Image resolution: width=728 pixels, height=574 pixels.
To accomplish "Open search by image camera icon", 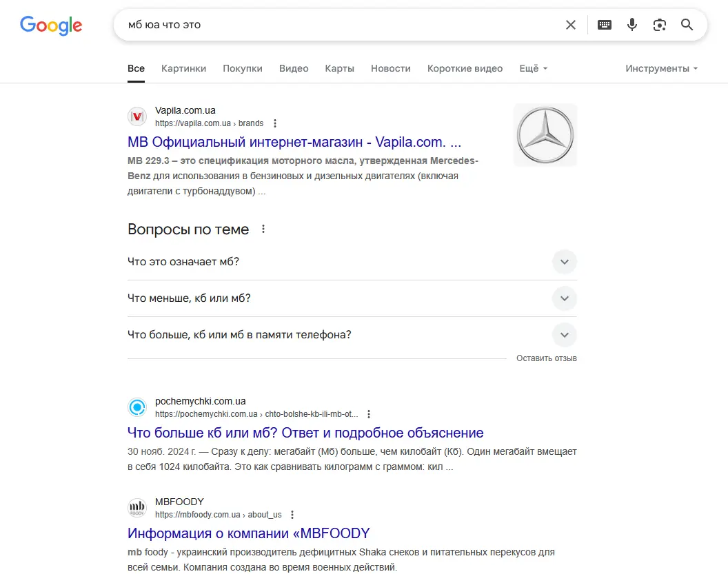I will (x=659, y=25).
